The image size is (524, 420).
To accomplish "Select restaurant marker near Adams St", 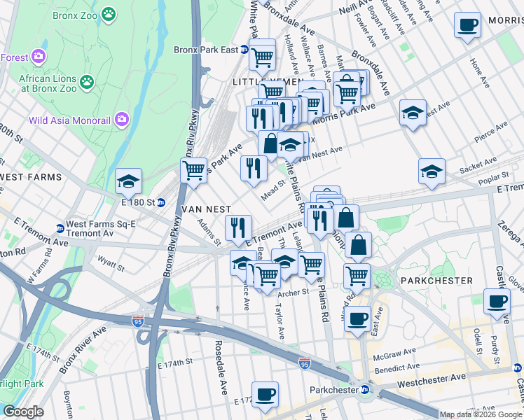I will click(x=239, y=228).
